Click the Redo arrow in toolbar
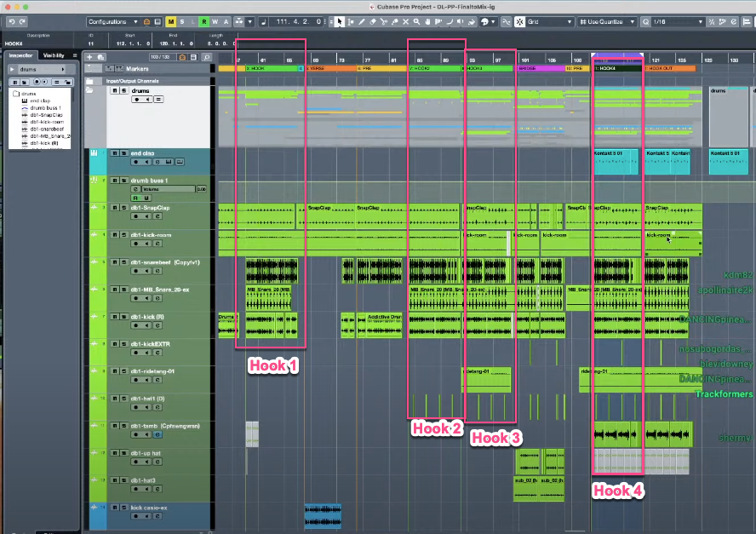 (x=22, y=21)
